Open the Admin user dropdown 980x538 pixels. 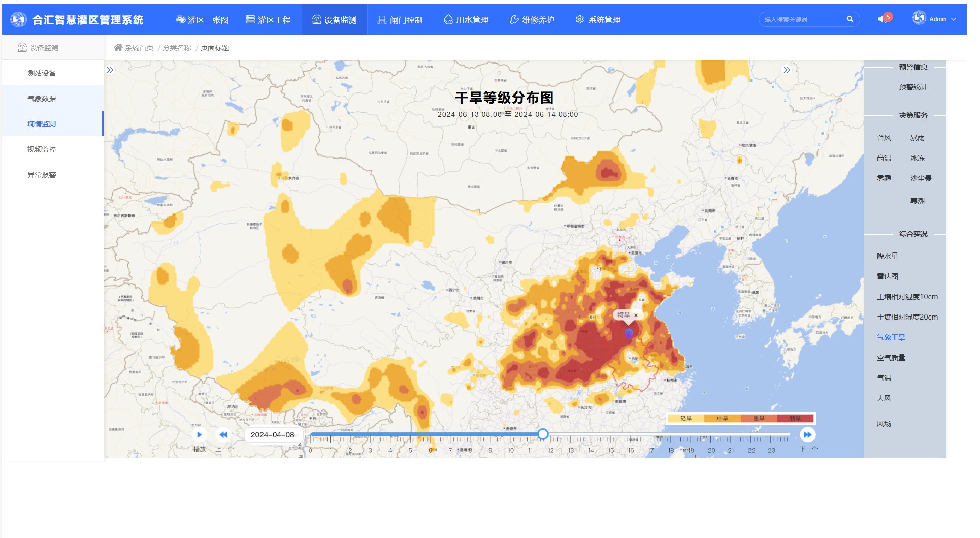click(x=935, y=19)
